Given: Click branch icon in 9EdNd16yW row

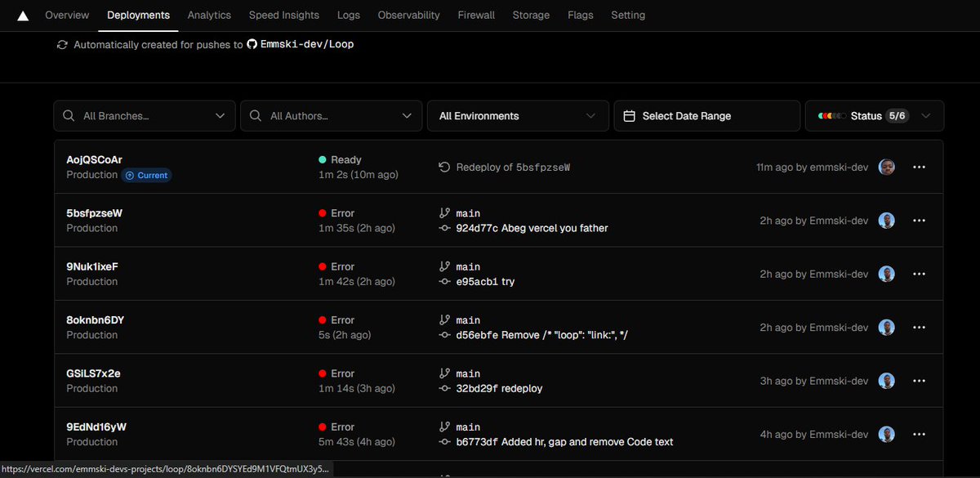Looking at the screenshot, I should click(x=444, y=427).
